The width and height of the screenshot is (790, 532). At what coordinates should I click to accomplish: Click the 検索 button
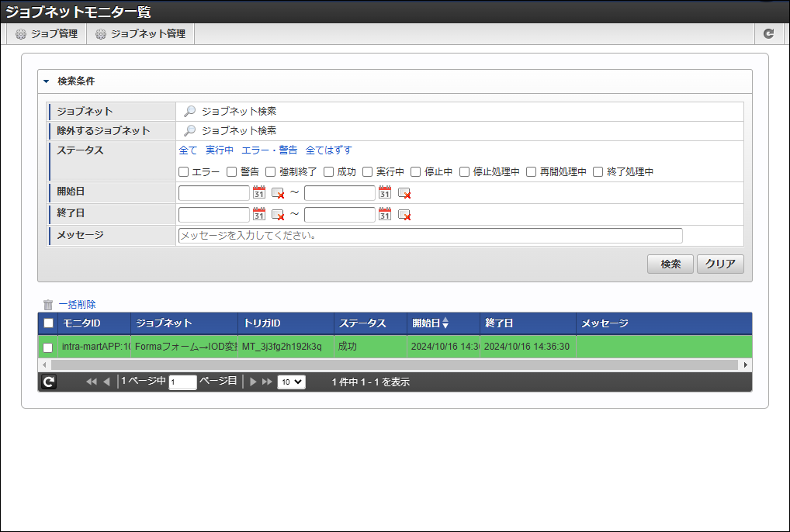(x=670, y=264)
